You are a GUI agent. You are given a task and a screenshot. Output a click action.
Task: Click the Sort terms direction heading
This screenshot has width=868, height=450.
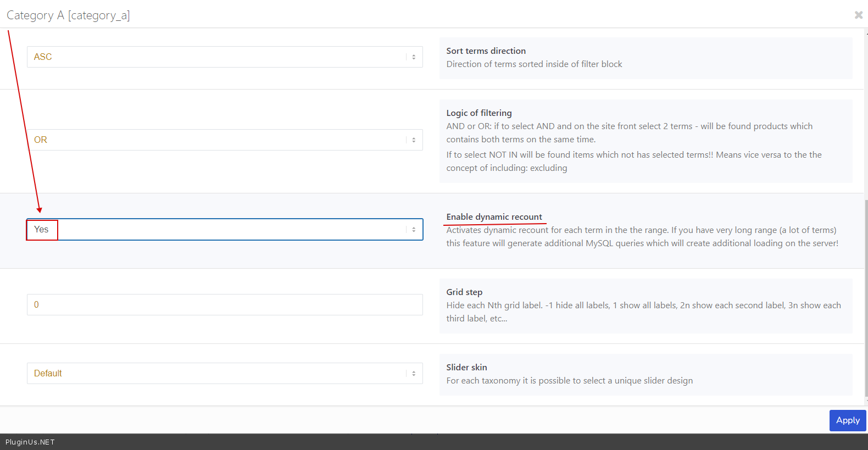click(486, 51)
